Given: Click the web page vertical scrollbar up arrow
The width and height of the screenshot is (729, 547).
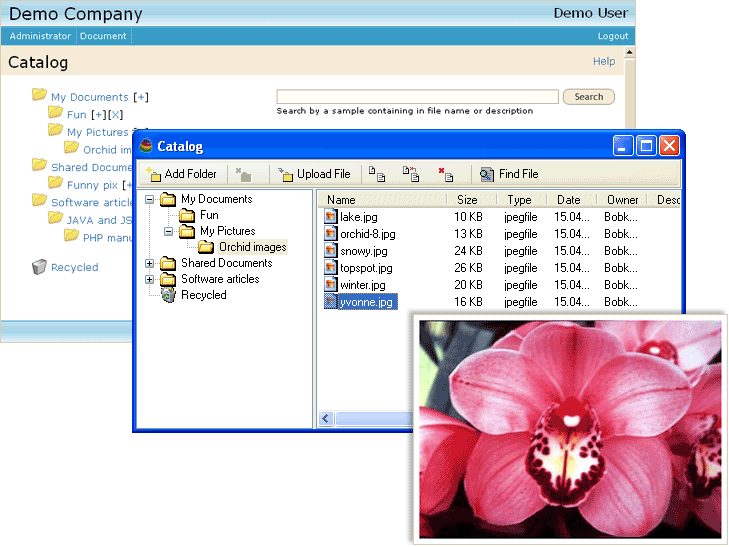Looking at the screenshot, I should 630,52.
